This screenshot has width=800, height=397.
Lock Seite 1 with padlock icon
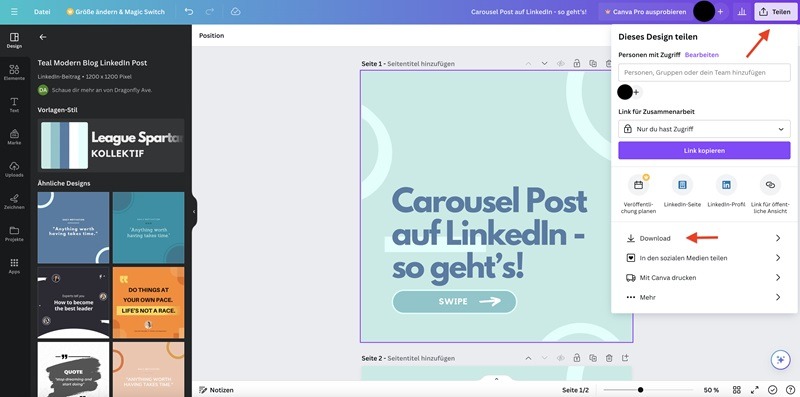click(577, 64)
